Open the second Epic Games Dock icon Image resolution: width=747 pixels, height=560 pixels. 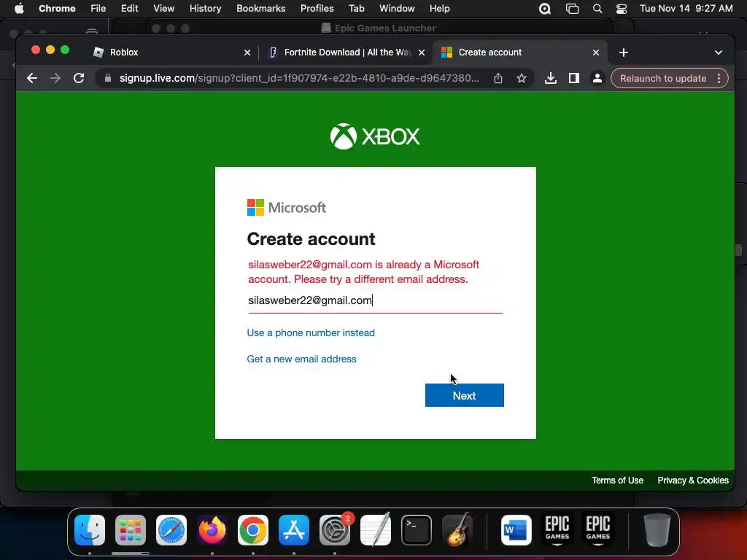598,530
